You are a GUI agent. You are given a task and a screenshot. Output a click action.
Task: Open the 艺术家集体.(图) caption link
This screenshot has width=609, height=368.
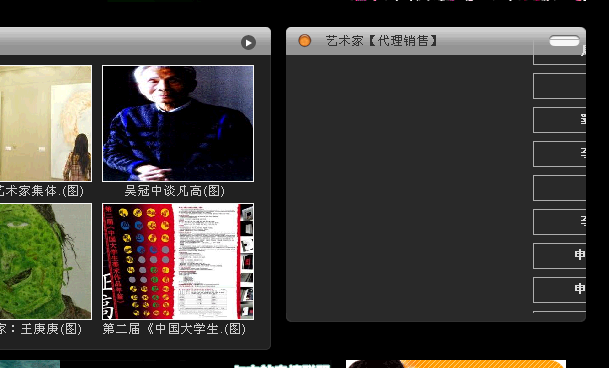pyautogui.click(x=42, y=191)
